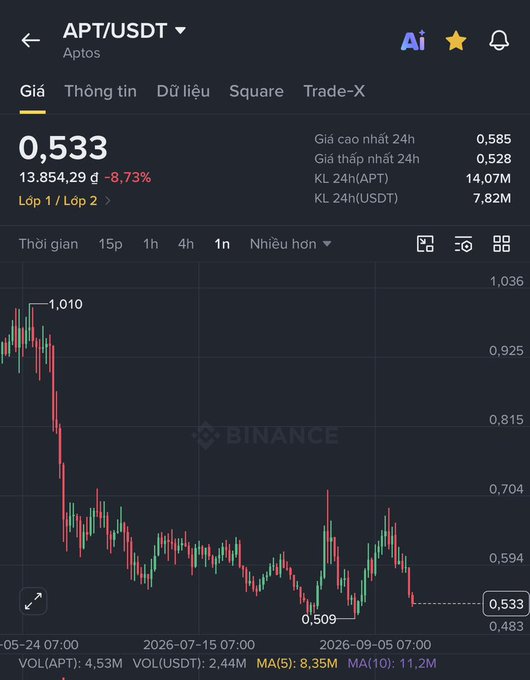530x680 pixels.
Task: Tap the KL 24h(USDT) value 7,82M
Action: (x=492, y=198)
